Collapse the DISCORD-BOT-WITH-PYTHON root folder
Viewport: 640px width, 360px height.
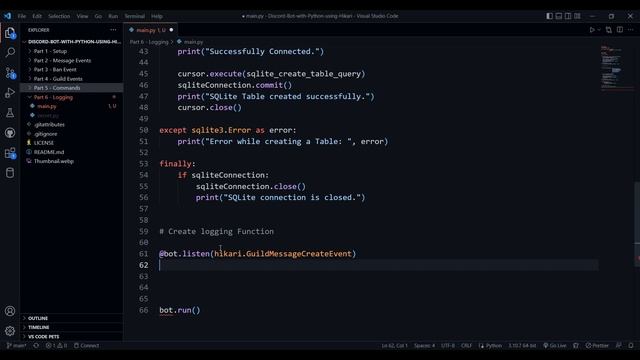coord(72,42)
